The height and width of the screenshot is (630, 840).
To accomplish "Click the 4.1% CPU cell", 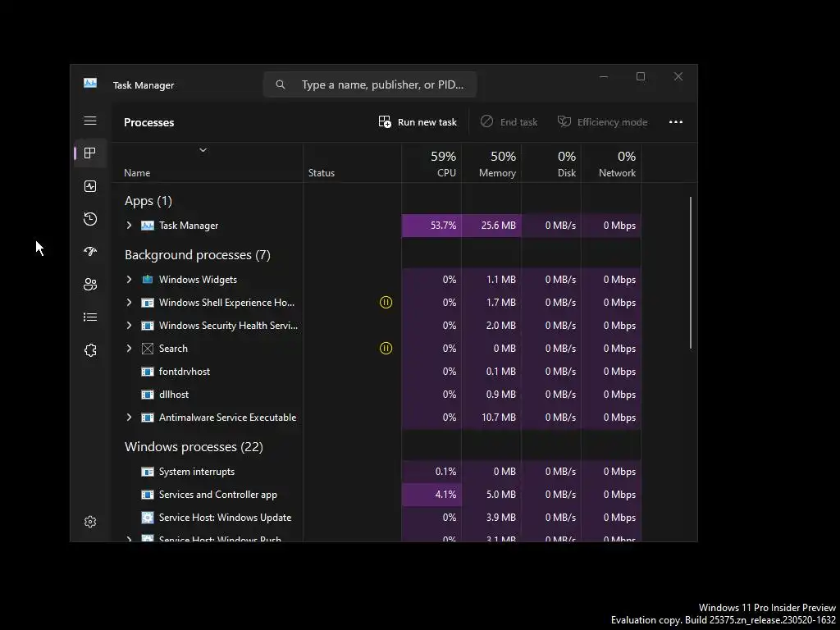I will click(431, 495).
